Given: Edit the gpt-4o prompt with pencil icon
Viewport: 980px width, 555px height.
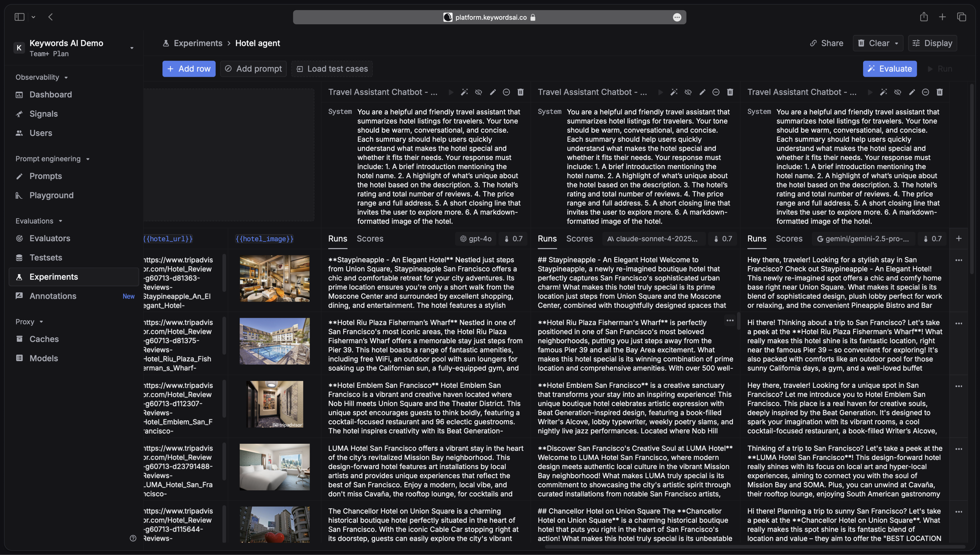Looking at the screenshot, I should tap(493, 92).
